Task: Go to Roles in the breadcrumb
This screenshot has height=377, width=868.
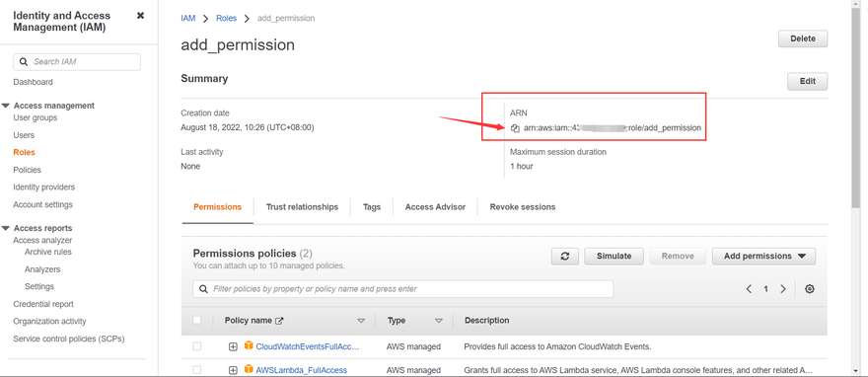Action: pos(227,19)
